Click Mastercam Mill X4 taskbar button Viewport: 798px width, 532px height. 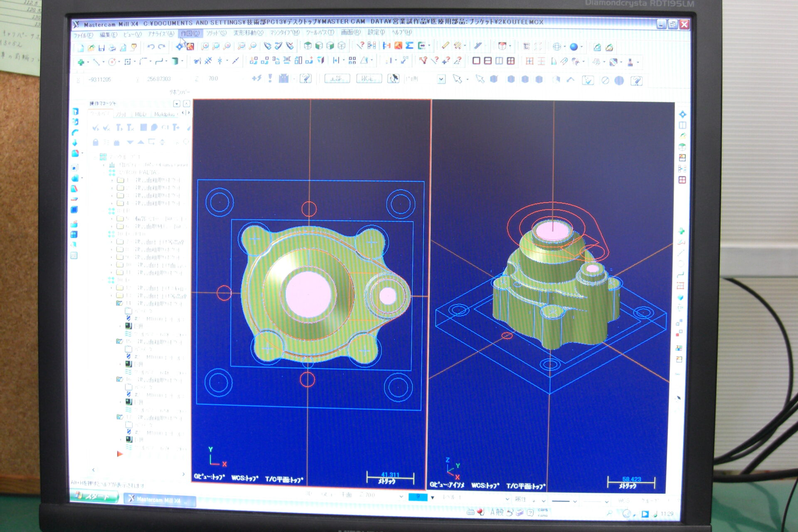[x=160, y=499]
